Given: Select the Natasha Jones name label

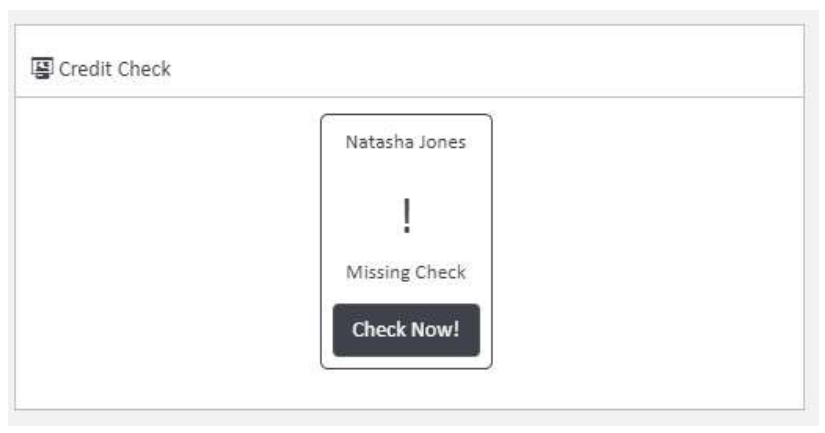Looking at the screenshot, I should pyautogui.click(x=406, y=142).
